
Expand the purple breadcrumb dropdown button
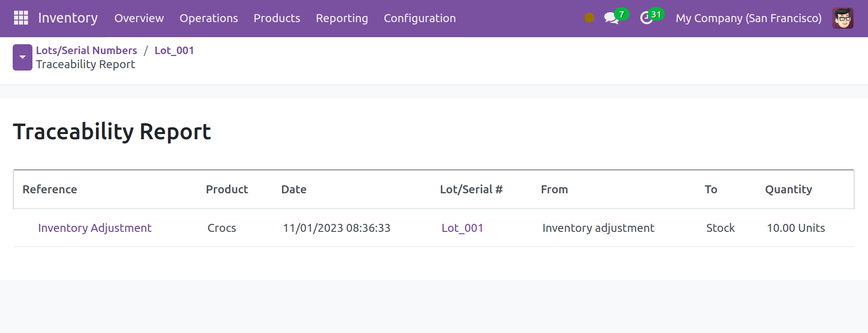click(x=22, y=57)
